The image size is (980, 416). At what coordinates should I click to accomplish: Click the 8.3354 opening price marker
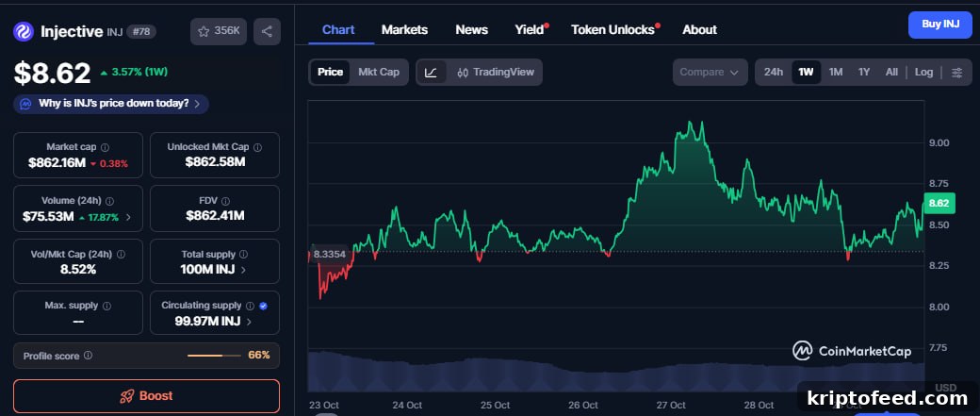pyautogui.click(x=330, y=255)
